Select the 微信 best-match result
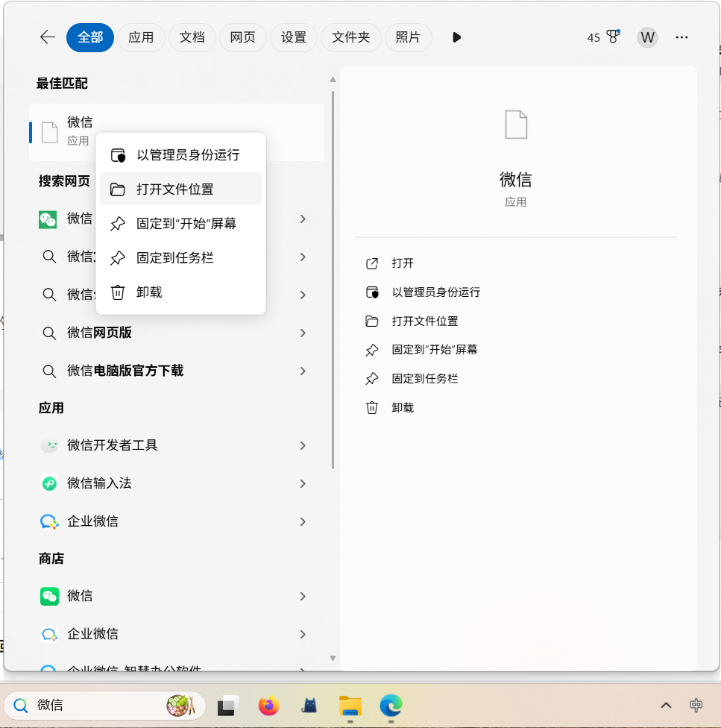Screen dimensions: 721x728 click(176, 132)
